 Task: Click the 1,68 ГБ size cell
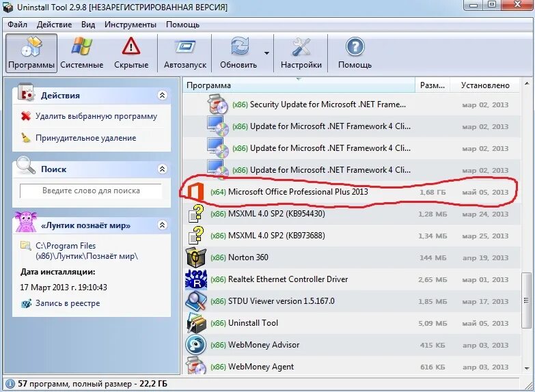(433, 192)
